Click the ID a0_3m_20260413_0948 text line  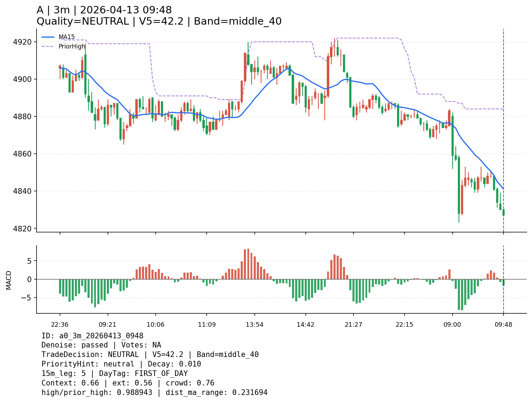click(92, 336)
